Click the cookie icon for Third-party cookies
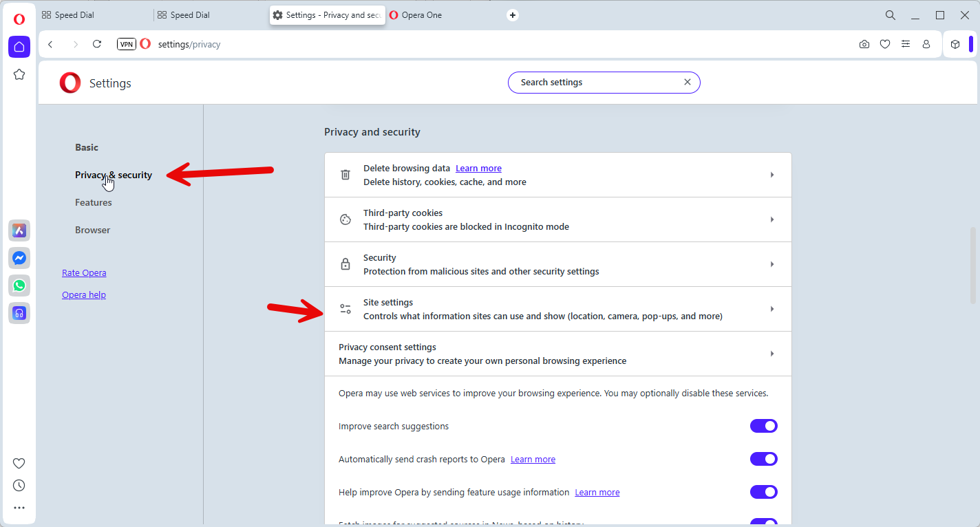Image resolution: width=980 pixels, height=527 pixels. pyautogui.click(x=345, y=219)
